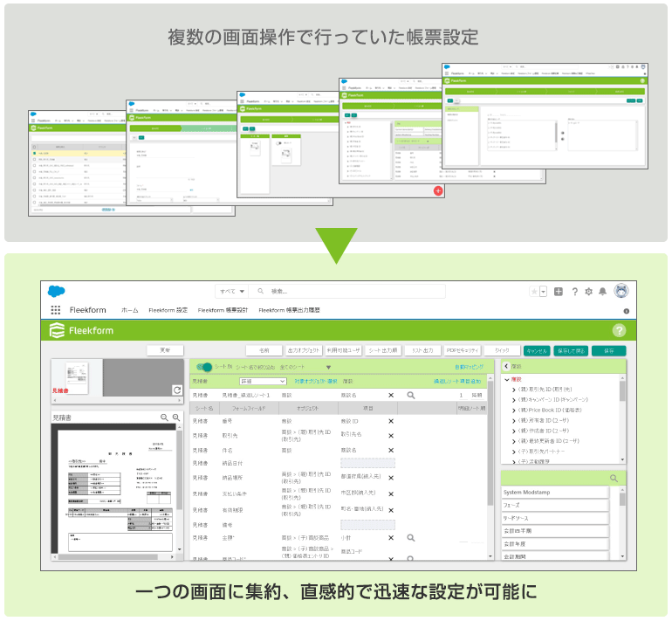
Task: Click the favorites star icon
Action: click(x=534, y=292)
